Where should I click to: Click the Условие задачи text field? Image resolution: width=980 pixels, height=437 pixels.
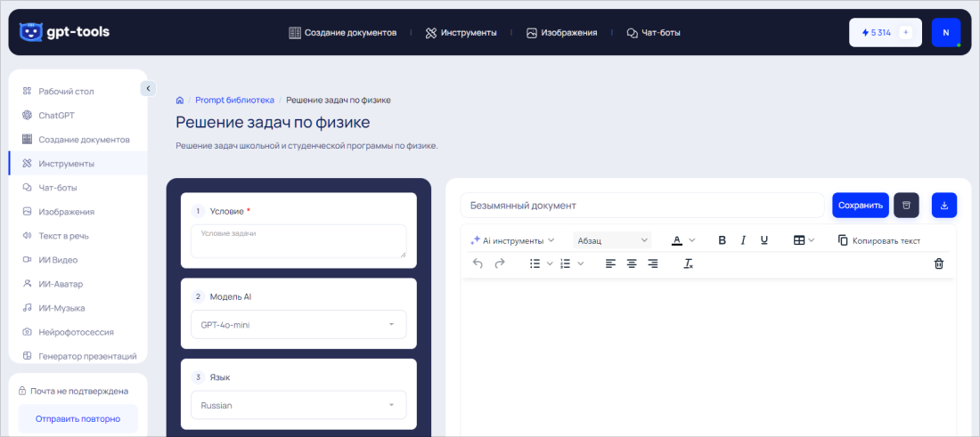point(298,241)
